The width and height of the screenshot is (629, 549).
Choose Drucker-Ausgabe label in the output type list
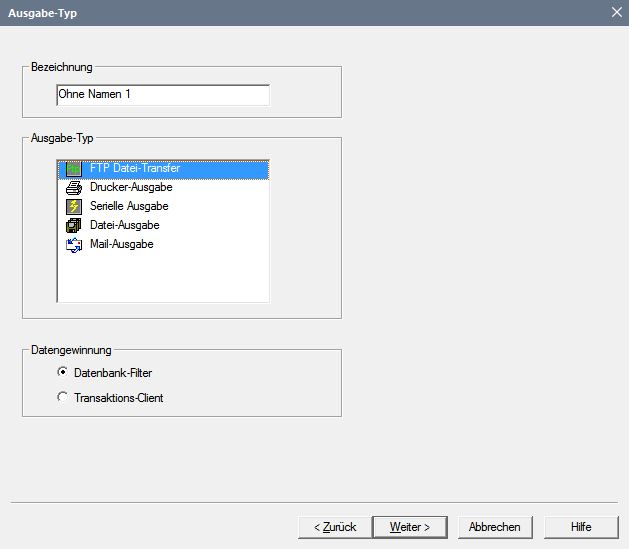pyautogui.click(x=131, y=187)
